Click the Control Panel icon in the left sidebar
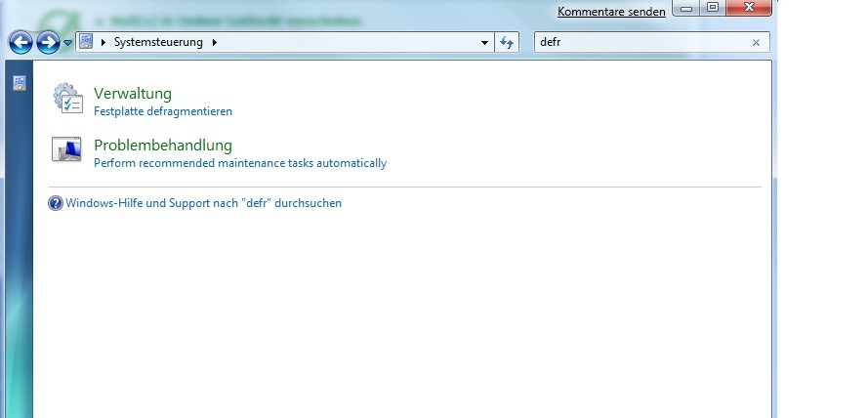Screen dimensions: 868x418 point(20,84)
